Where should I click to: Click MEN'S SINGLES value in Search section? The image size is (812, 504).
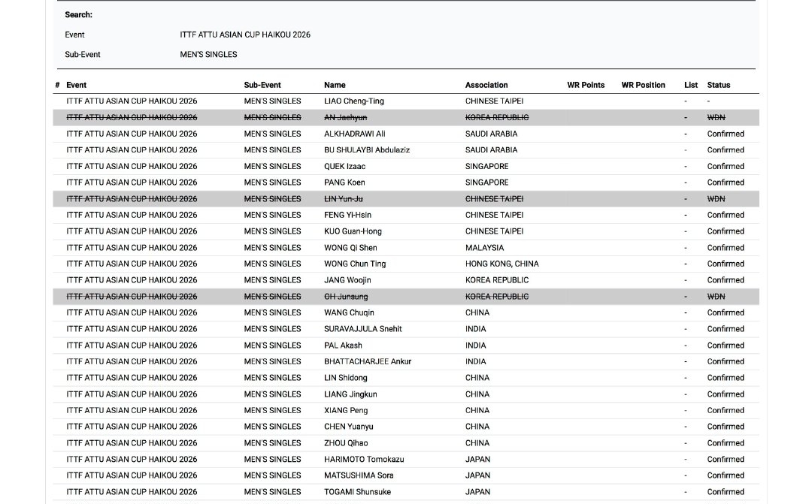pyautogui.click(x=208, y=54)
